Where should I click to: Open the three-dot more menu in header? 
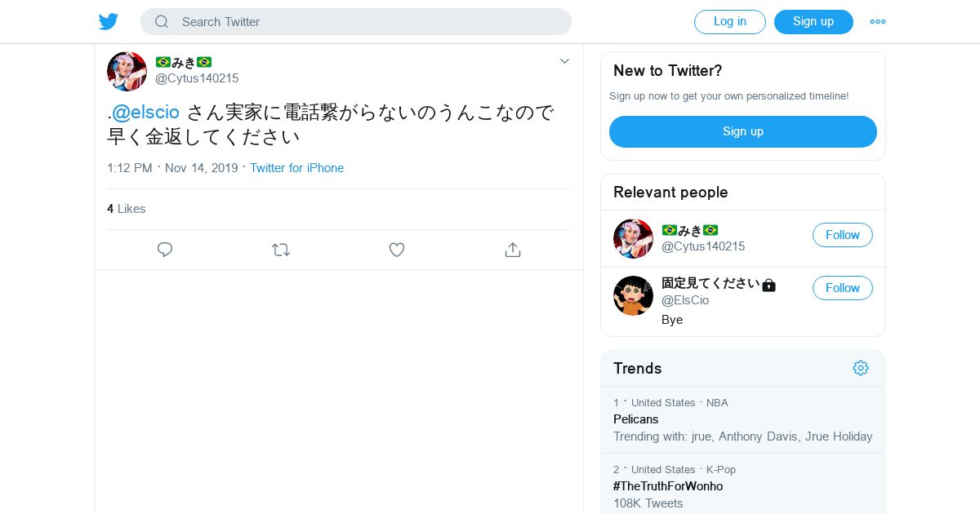[878, 22]
